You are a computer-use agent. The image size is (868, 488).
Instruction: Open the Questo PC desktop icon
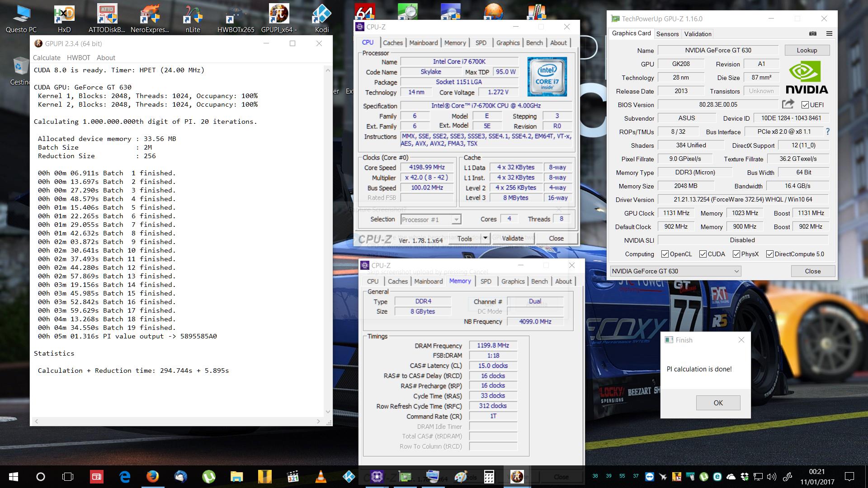21,19
